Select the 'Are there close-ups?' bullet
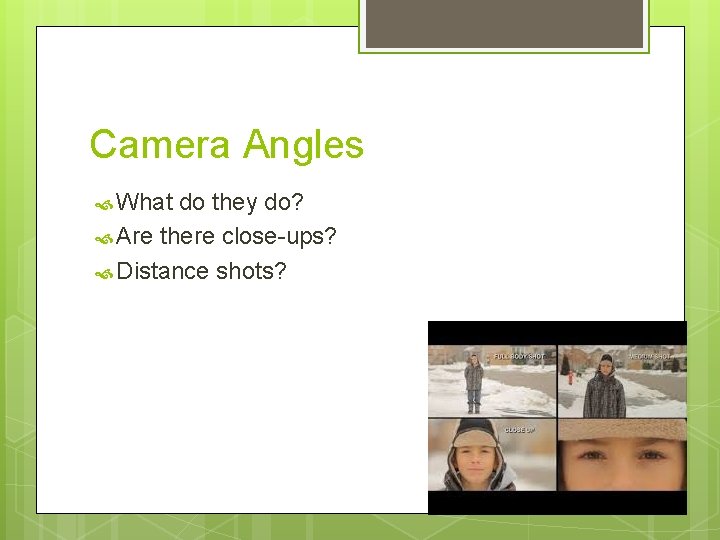Viewport: 720px width, 540px height. pos(226,236)
